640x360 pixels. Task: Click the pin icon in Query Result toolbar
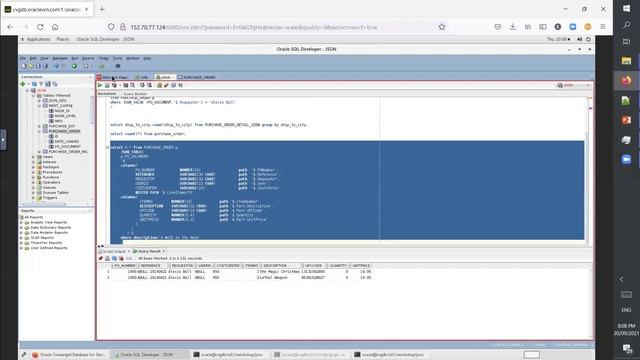click(x=101, y=258)
